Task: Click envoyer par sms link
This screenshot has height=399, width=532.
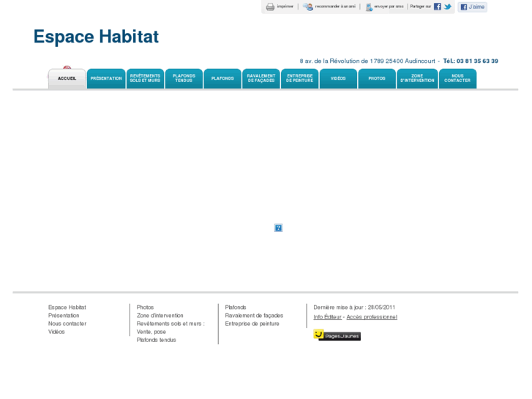Action: pos(389,7)
